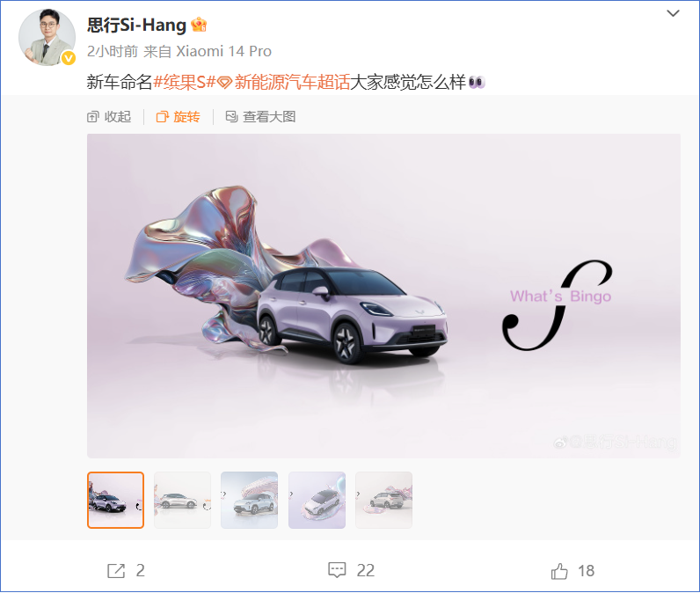This screenshot has height=593, width=700.
Task: Click the crown membership badge icon
Action: [x=199, y=25]
